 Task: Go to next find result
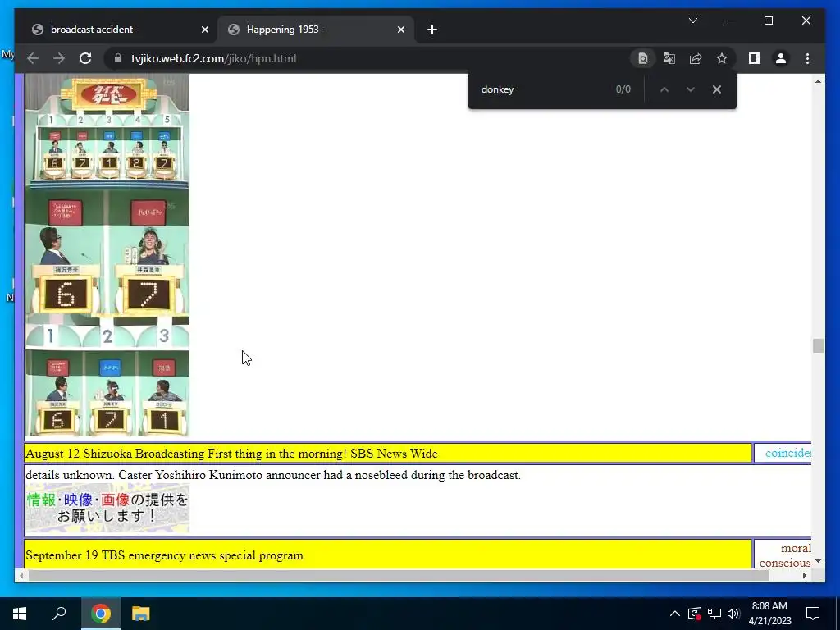point(691,89)
